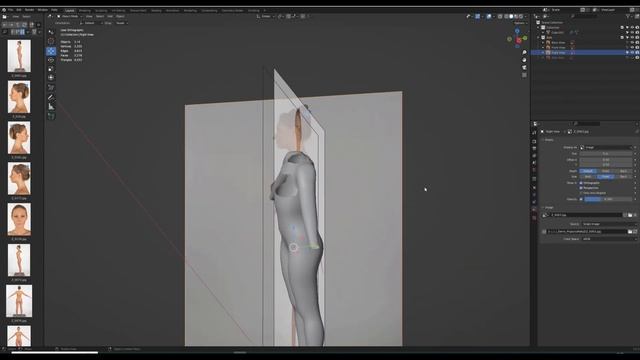
Task: Choose the Transform tool in viewport toolbar
Action: pos(51,78)
